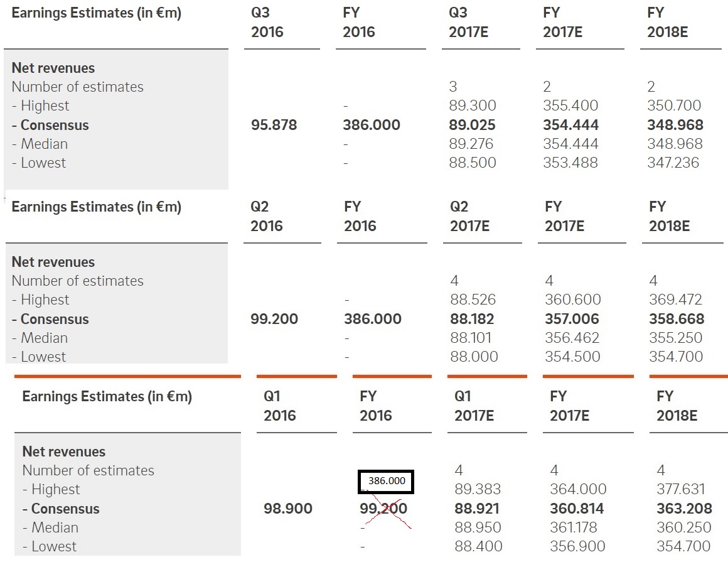Select the Q2 2017E column header

(x=469, y=217)
